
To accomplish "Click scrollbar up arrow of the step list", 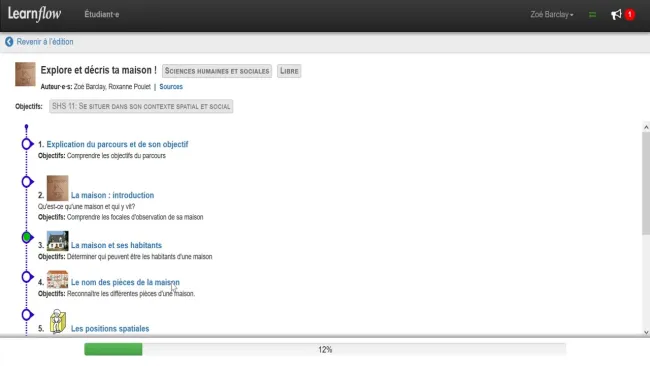I will point(646,127).
